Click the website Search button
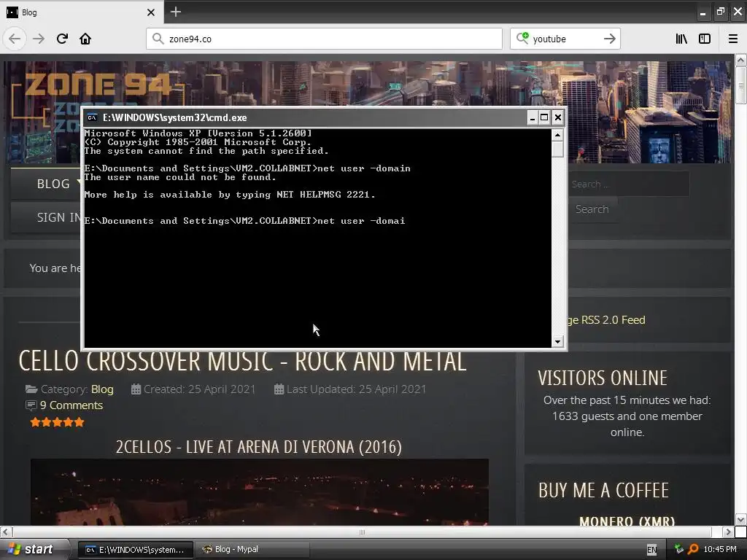This screenshot has height=560, width=747. (x=592, y=209)
